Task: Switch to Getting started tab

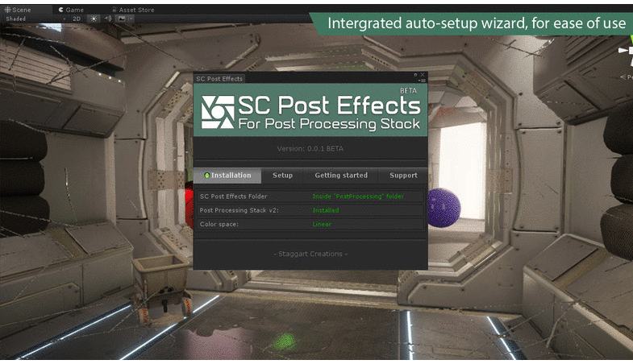Action: pyautogui.click(x=341, y=176)
